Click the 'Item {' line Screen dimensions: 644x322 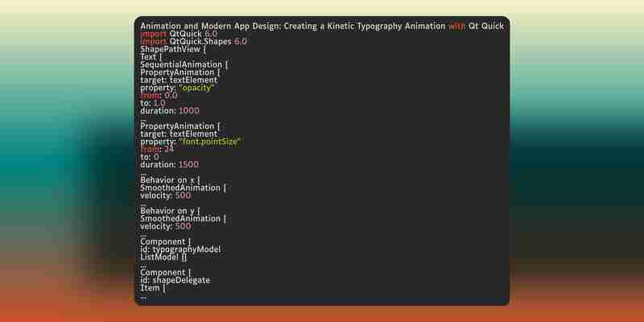153,288
